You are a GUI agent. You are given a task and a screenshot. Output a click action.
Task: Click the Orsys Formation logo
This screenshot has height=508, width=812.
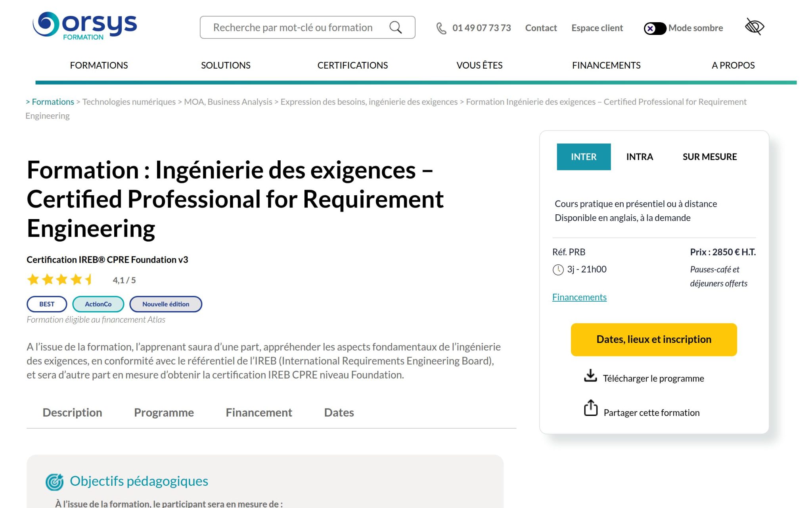point(85,26)
